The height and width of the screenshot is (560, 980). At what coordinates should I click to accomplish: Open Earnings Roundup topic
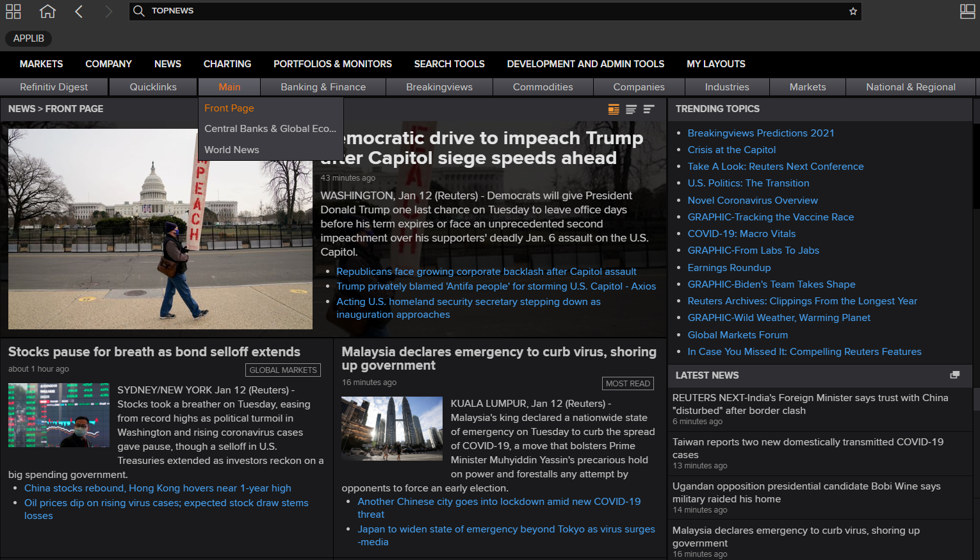tap(729, 268)
